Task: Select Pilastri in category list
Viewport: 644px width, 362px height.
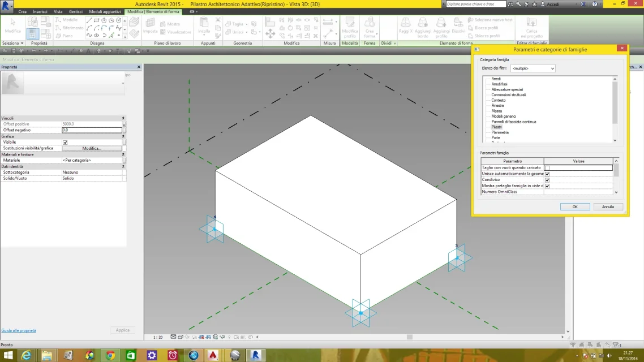Action: (x=496, y=127)
